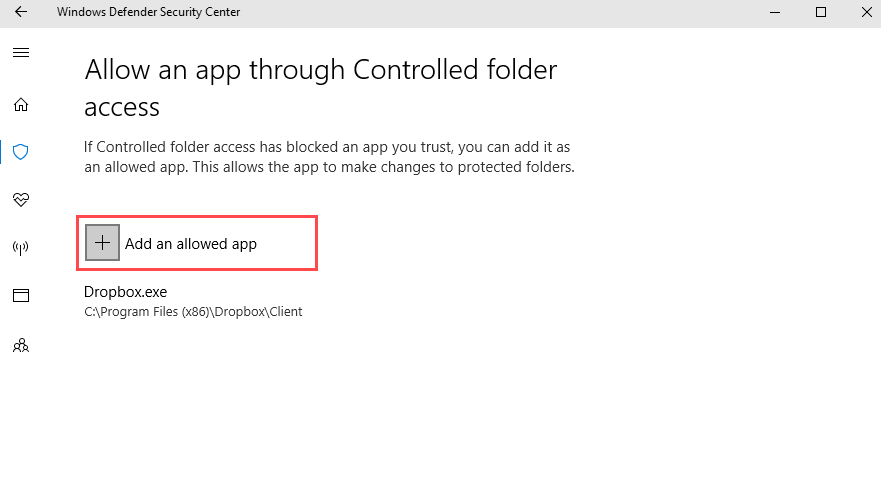
Task: Open Device performance & health heart icon
Action: pyautogui.click(x=21, y=200)
